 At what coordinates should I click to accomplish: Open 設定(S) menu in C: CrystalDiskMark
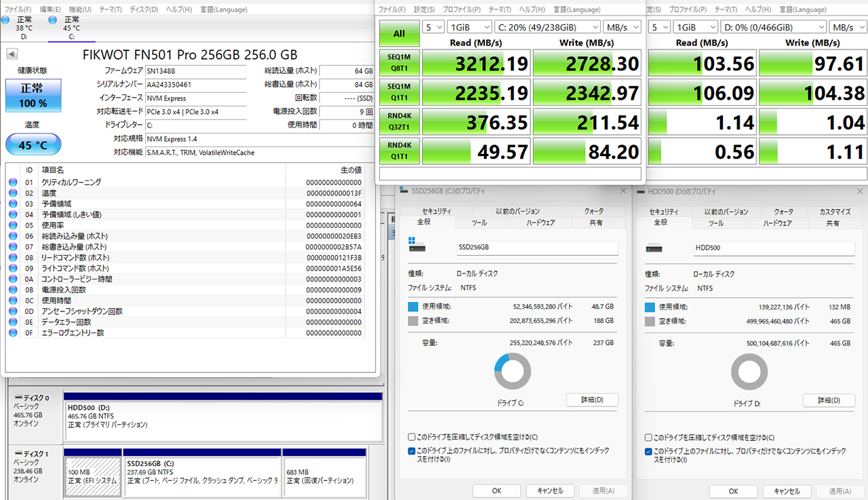tap(425, 9)
